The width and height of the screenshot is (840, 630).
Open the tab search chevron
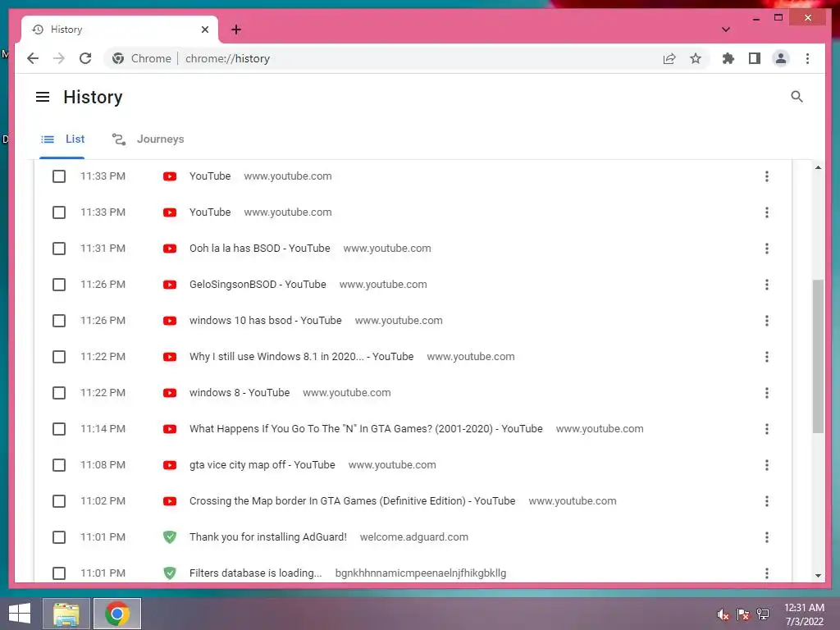click(725, 30)
